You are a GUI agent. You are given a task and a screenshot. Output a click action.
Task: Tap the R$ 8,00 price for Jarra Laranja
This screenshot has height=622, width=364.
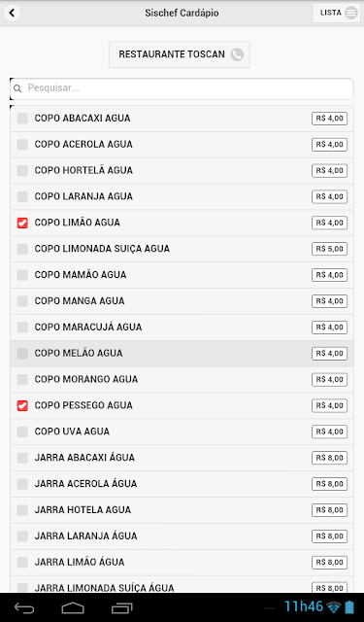coord(329,536)
